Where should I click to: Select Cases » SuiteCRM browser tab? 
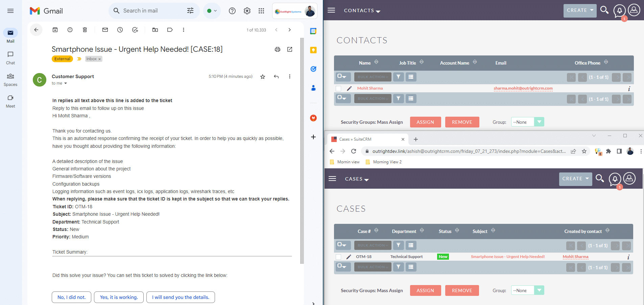click(x=367, y=139)
